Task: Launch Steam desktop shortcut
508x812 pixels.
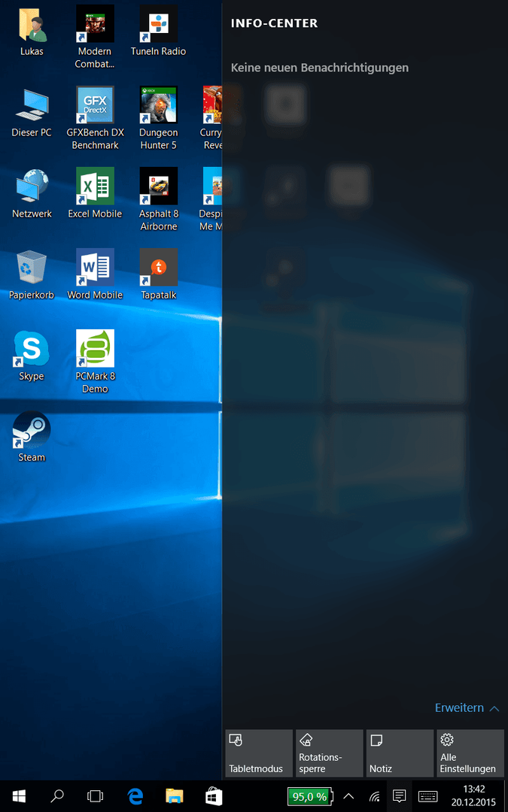Action: tap(32, 437)
